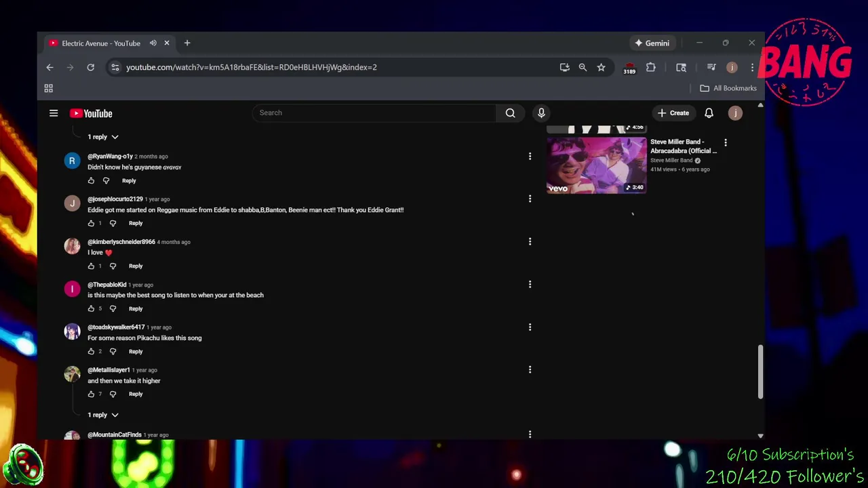The image size is (868, 488).
Task: Open YouTube notifications bell
Action: pos(709,113)
